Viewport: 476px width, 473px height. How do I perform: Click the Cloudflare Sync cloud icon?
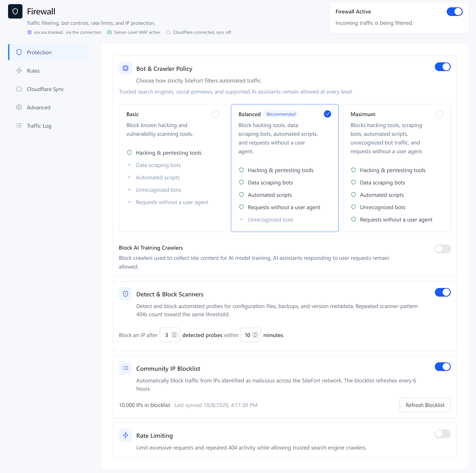coord(19,89)
